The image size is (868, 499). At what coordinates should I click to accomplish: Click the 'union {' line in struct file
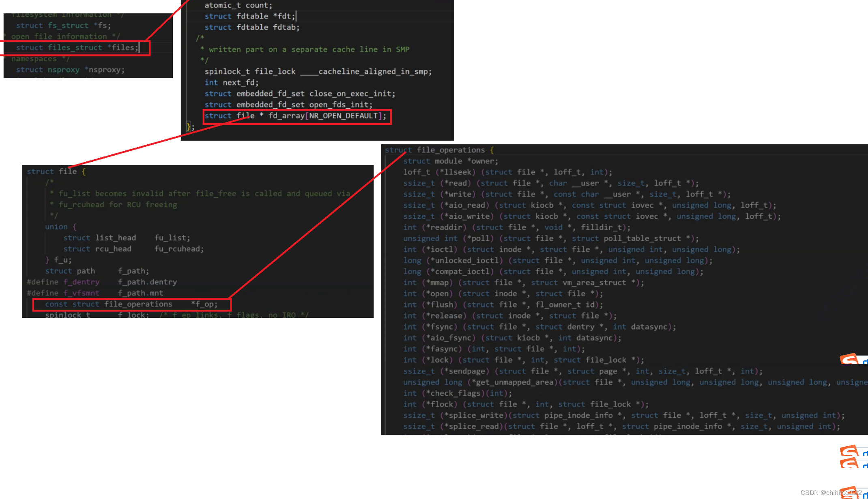coord(60,227)
